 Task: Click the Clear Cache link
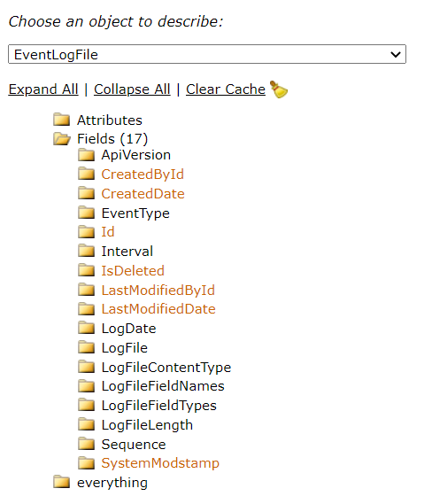pyautogui.click(x=226, y=89)
